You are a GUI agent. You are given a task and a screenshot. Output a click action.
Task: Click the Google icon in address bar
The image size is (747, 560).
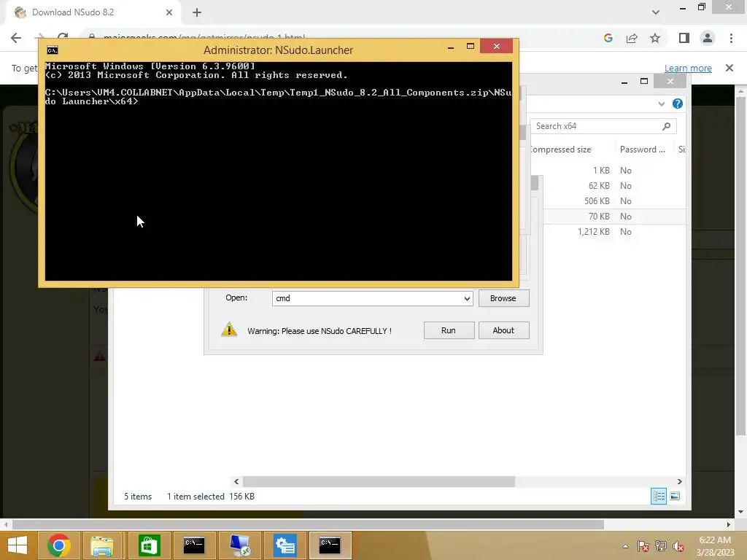point(608,38)
